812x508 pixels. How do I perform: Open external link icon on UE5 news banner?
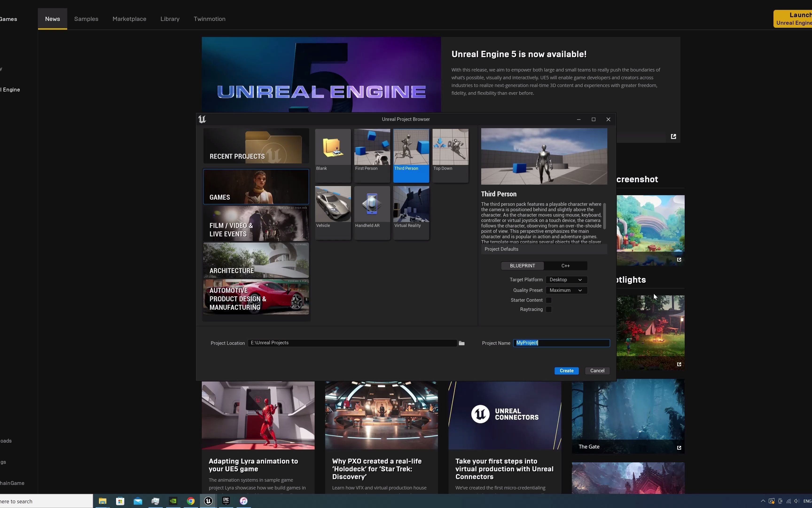point(673,136)
